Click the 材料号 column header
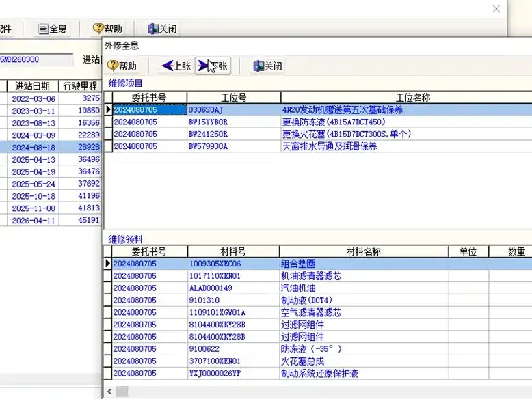532x399 pixels. pyautogui.click(x=233, y=251)
